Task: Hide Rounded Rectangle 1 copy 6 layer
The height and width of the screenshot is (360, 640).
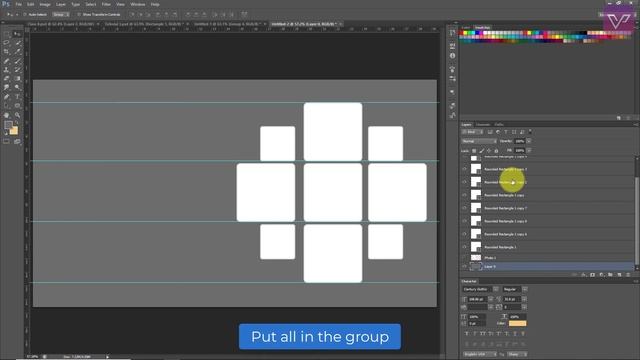Action: pyautogui.click(x=464, y=234)
